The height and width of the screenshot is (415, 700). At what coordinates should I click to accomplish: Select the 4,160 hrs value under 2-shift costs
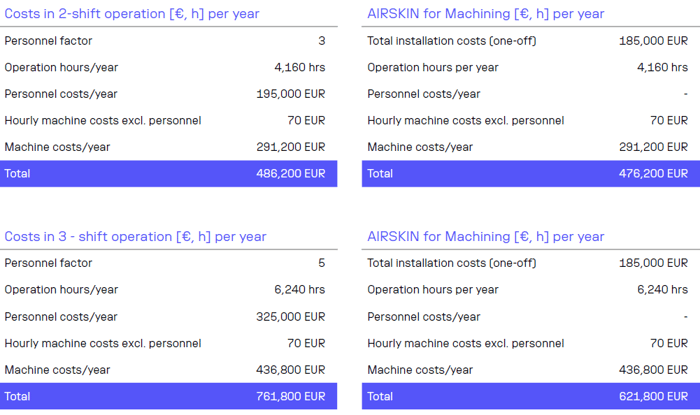pos(299,67)
